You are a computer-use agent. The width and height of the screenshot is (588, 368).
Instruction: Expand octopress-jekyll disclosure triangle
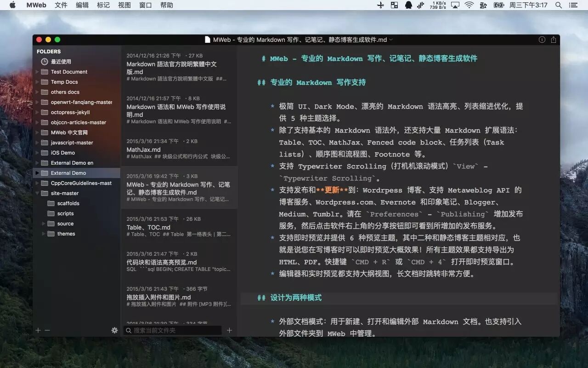click(x=37, y=112)
